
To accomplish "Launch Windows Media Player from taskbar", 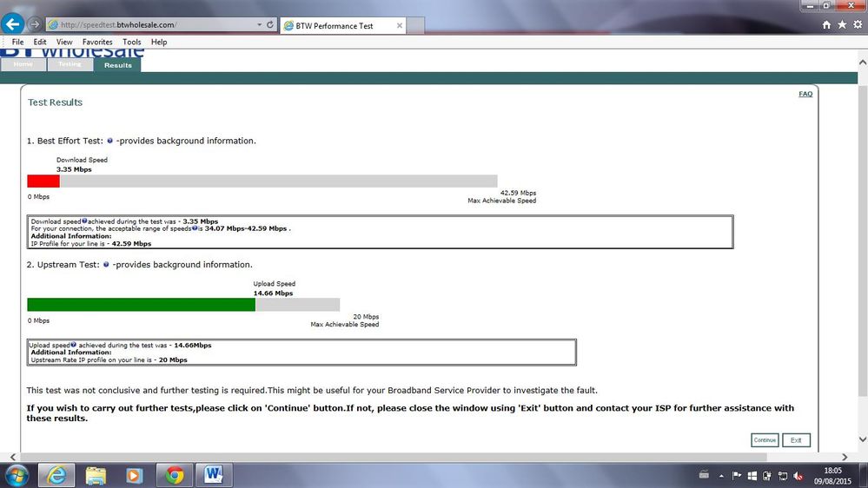I will (134, 475).
